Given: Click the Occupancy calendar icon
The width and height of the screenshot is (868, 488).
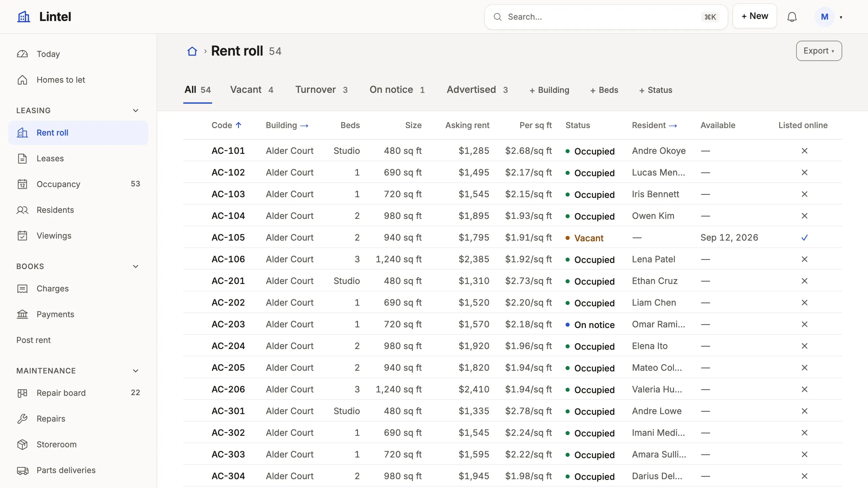Looking at the screenshot, I should 22,184.
